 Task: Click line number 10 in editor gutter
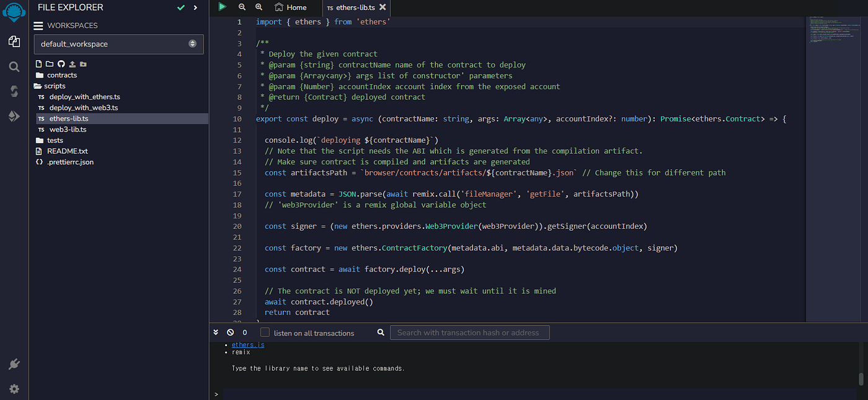tap(237, 118)
